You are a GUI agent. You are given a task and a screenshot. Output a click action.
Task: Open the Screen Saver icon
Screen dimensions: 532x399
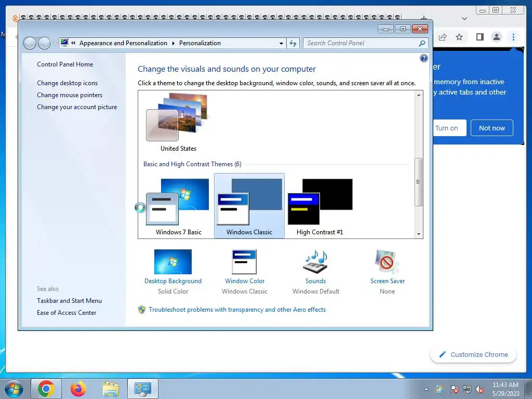(387, 262)
